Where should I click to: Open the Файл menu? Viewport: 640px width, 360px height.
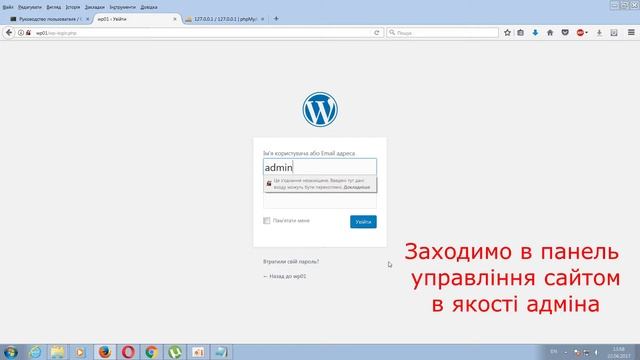[x=8, y=7]
